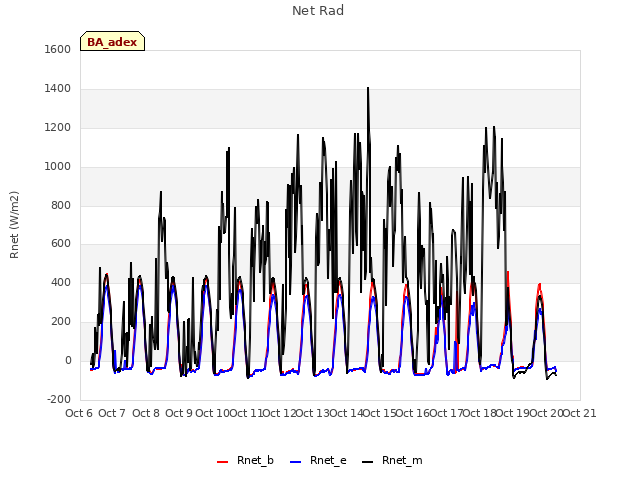Click the Rnet (W/m2) y-axis label

[14, 225]
